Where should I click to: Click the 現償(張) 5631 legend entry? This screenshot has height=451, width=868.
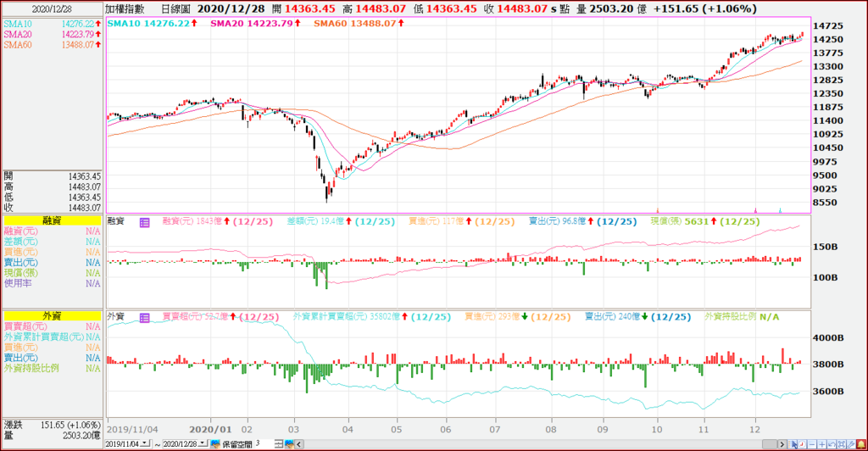tap(705, 221)
